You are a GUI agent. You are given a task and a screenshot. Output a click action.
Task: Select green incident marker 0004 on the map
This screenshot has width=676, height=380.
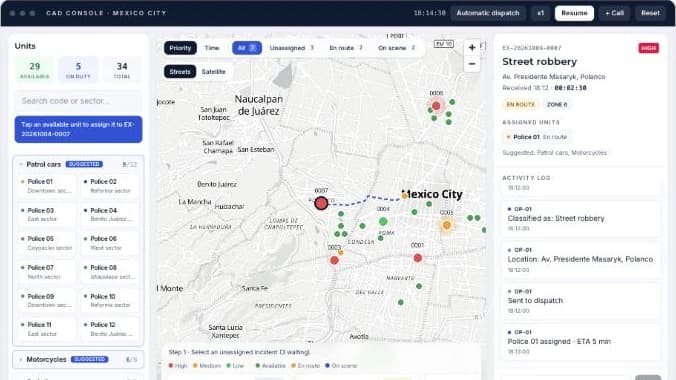coord(383,222)
